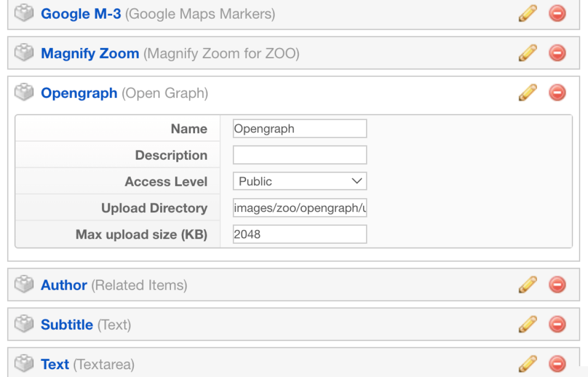Select the Upload Directory text field
Image resolution: width=588 pixels, height=377 pixels.
point(299,207)
